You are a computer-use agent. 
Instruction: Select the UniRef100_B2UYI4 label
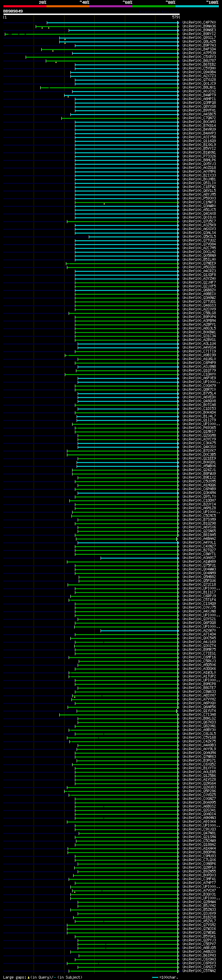[x=199, y=504]
